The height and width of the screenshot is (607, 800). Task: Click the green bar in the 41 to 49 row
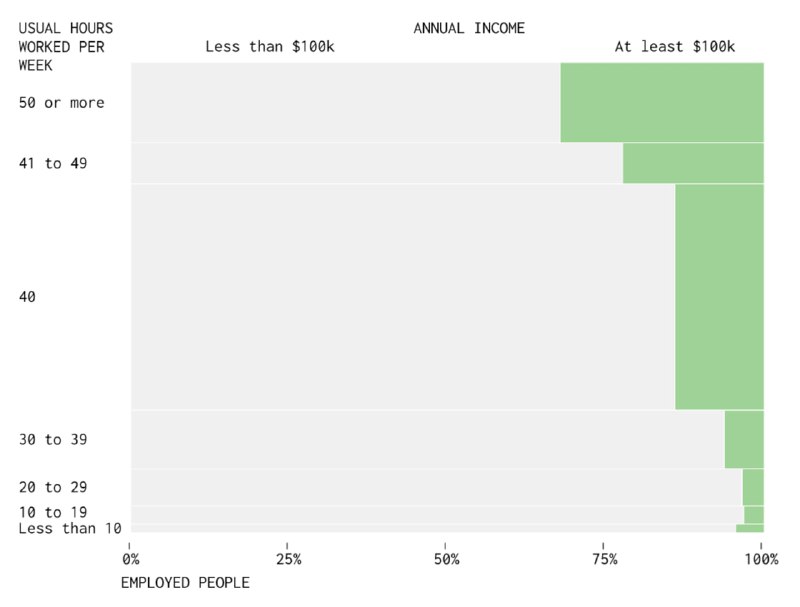pos(692,163)
